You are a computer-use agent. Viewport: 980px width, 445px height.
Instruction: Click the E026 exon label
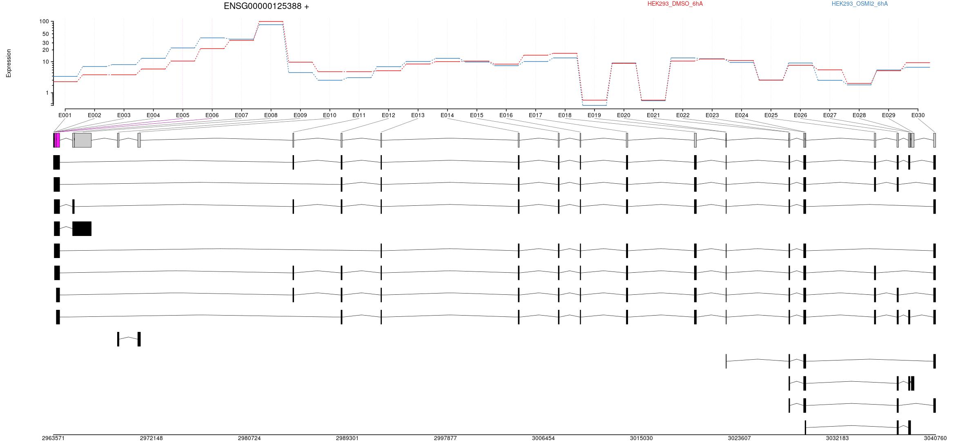point(800,115)
